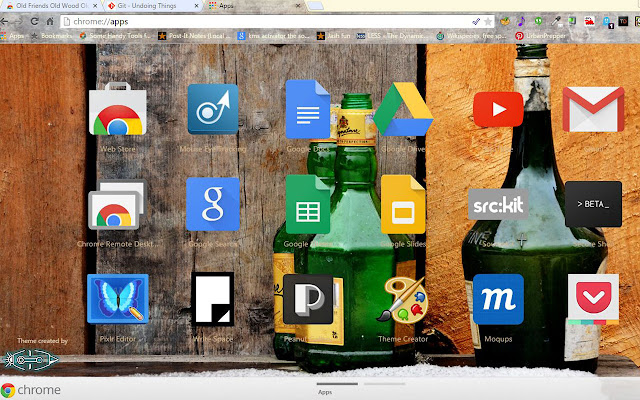Open the Chrome Web Store app
This screenshot has height=400, width=640.
[118, 109]
